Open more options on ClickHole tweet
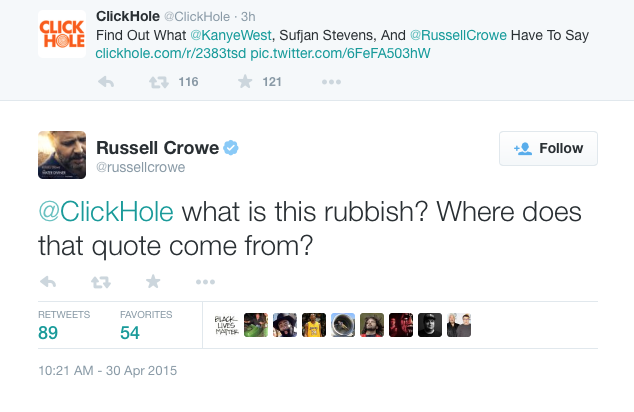 click(331, 82)
